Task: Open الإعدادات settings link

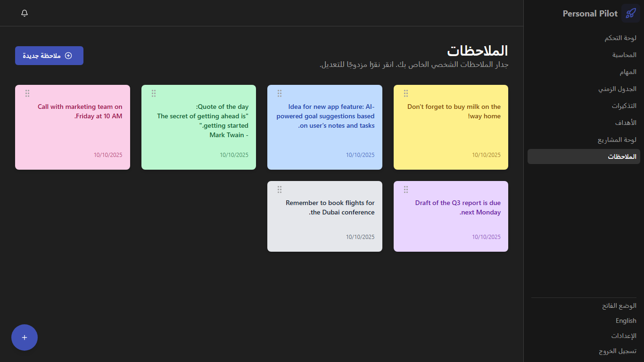Action: (624, 336)
